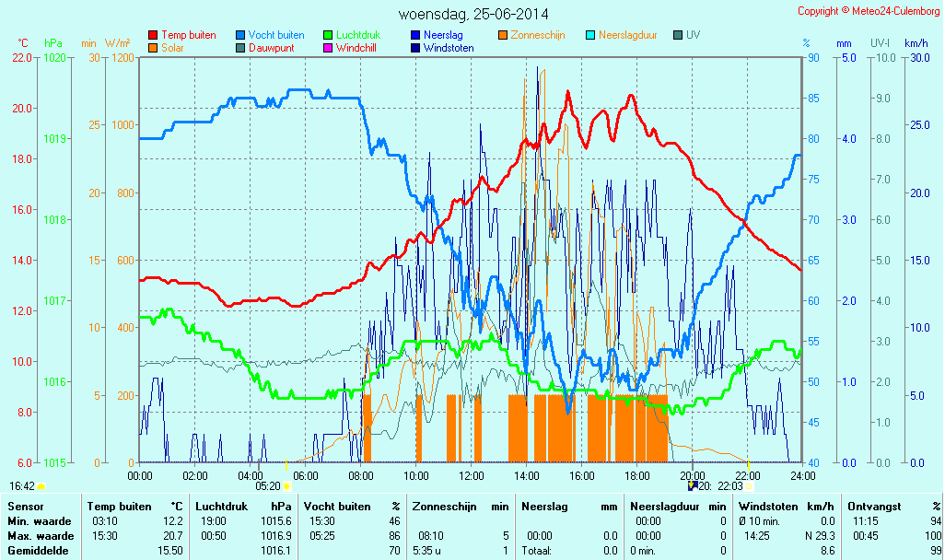Click the UV legend label
The width and height of the screenshot is (945, 560).
tap(693, 35)
